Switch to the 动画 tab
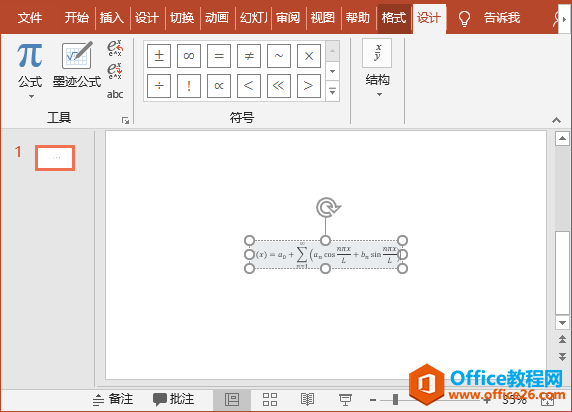Viewport: 572px width, 412px height. coord(217,18)
